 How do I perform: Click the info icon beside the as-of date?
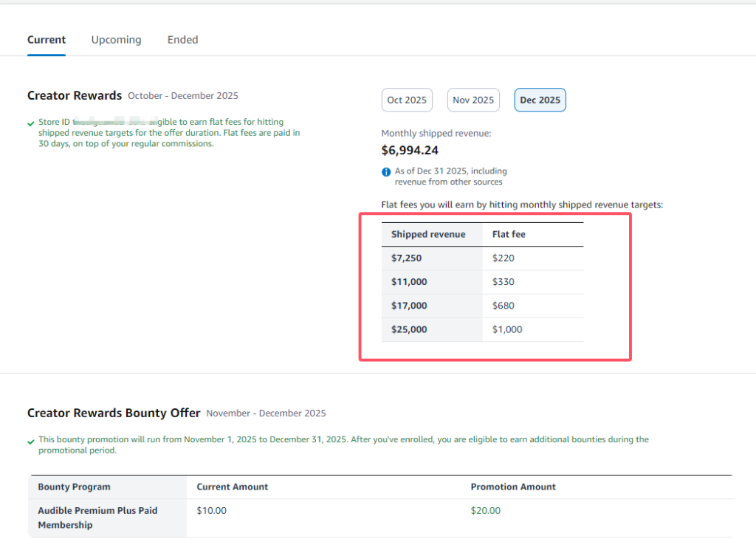(386, 172)
